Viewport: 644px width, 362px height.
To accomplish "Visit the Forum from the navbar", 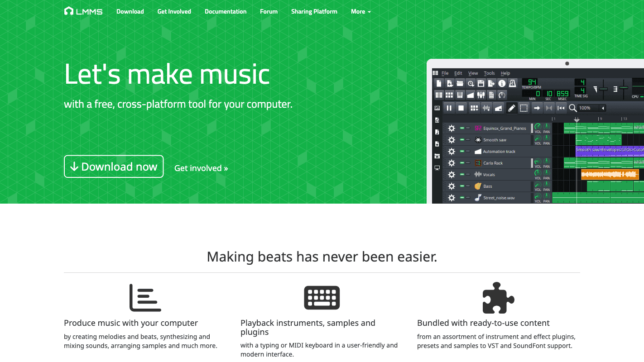I will [269, 11].
